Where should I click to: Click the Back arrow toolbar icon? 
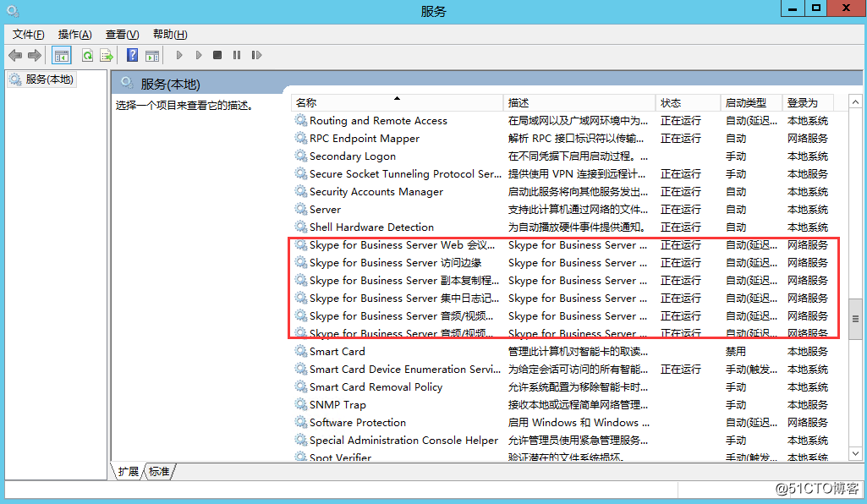pos(15,55)
